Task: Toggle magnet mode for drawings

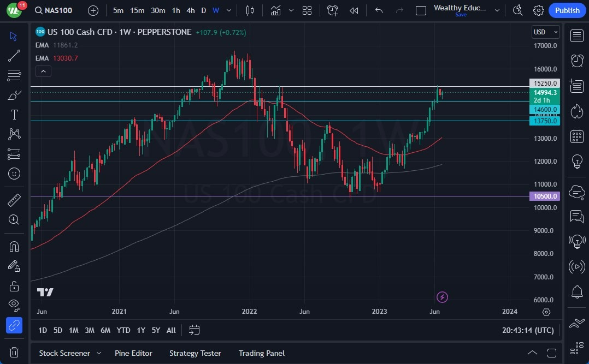Action: click(14, 246)
